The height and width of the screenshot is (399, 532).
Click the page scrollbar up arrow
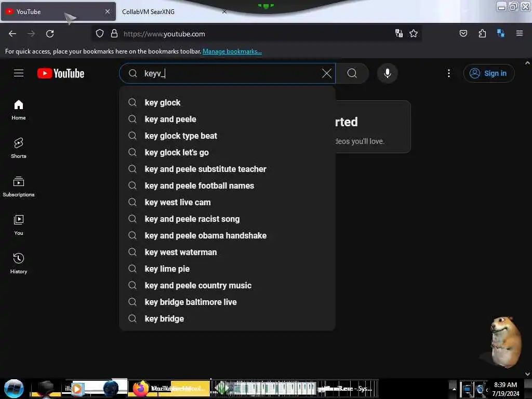pyautogui.click(x=527, y=63)
